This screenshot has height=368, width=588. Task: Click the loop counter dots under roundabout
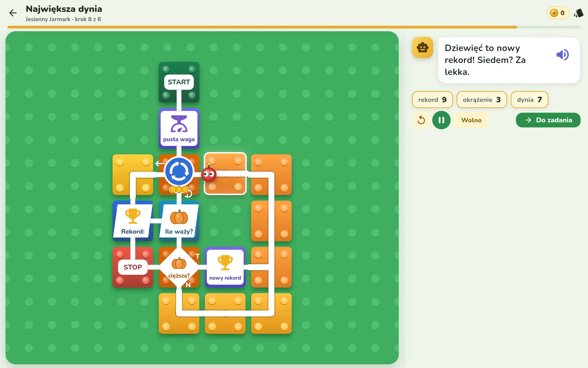(x=179, y=190)
